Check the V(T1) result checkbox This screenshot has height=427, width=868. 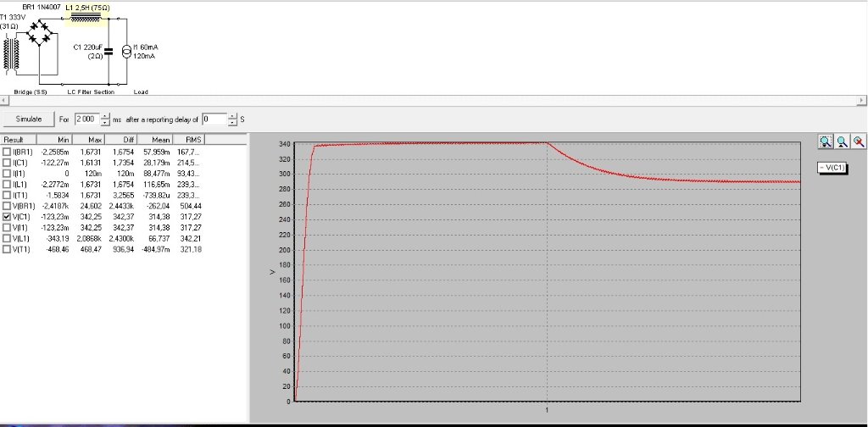pyautogui.click(x=7, y=249)
